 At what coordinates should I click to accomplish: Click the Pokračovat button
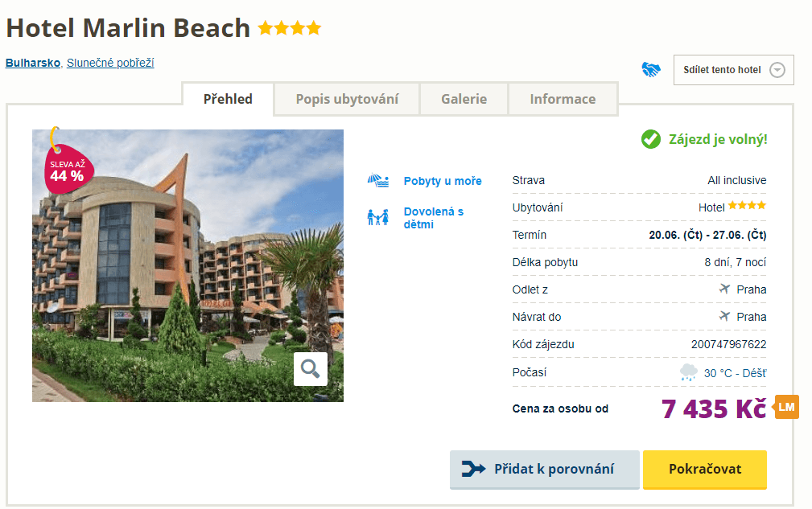pyautogui.click(x=705, y=469)
